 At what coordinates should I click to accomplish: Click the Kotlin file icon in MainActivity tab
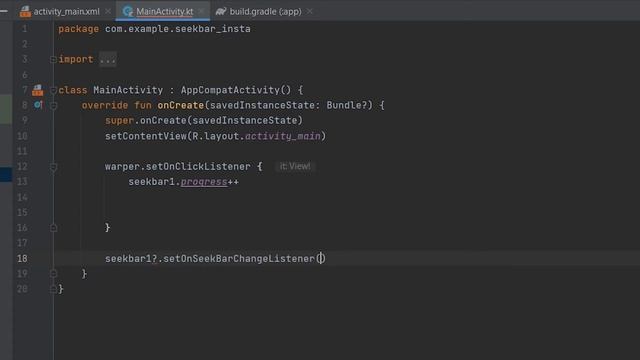[128, 11]
